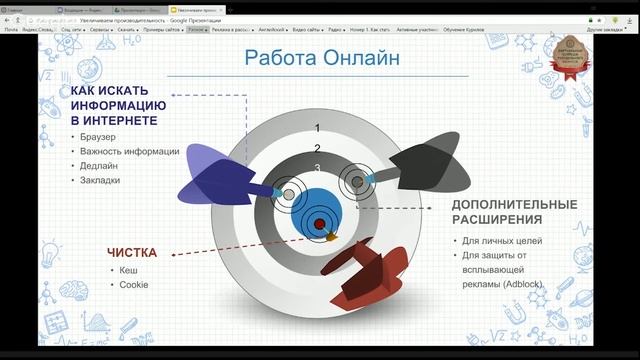The image size is (640, 360).
Task: Switch to the first browser tab
Action: click(27, 10)
